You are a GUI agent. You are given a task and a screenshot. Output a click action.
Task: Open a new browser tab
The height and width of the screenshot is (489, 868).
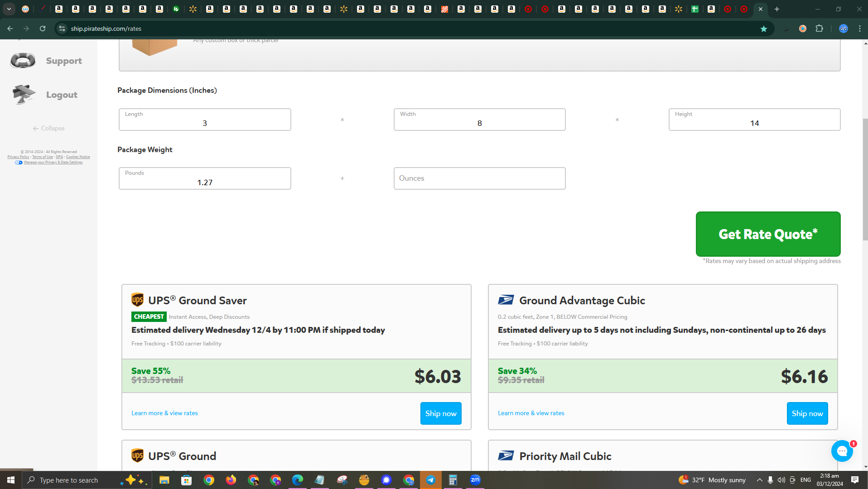[777, 9]
